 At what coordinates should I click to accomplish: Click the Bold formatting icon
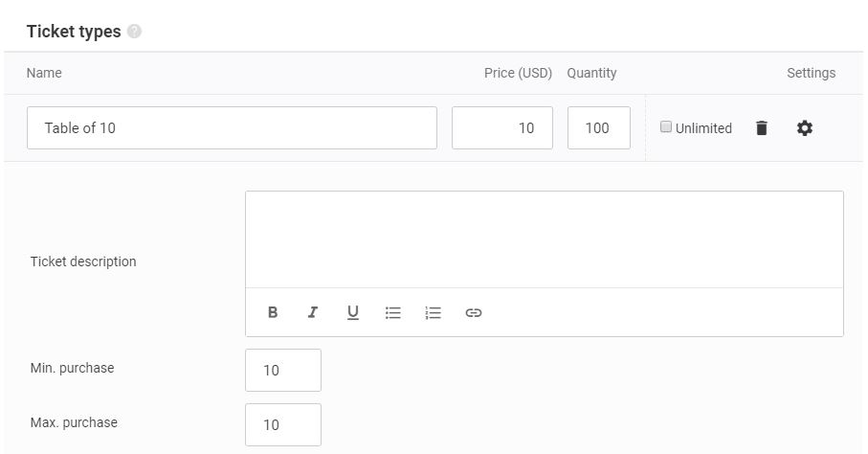[x=273, y=312]
